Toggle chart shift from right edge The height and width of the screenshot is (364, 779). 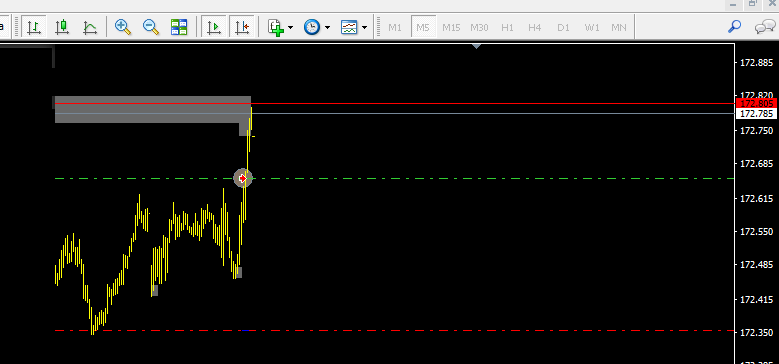[x=242, y=27]
